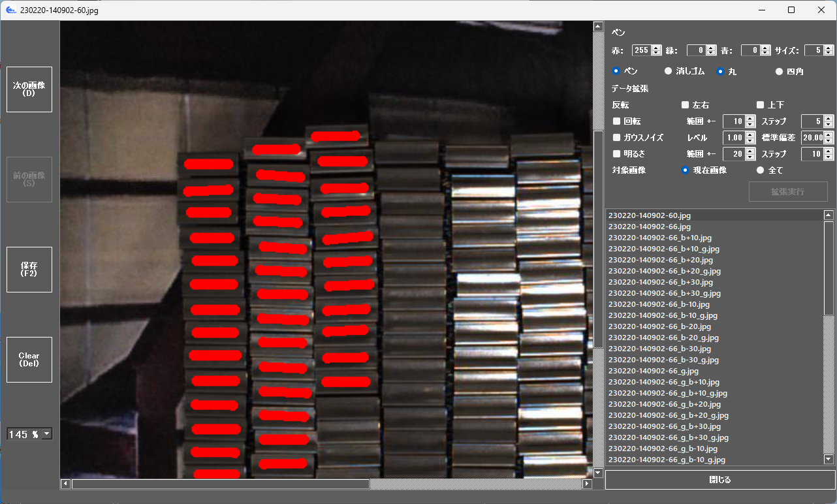Screen dimensions: 837x504
Task: Click the application icon in title bar
Action: click(10, 10)
